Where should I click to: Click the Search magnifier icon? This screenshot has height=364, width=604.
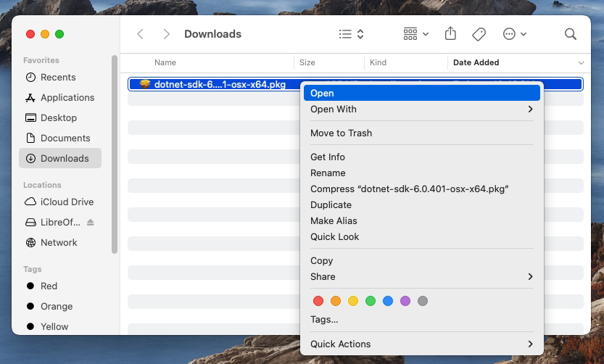click(x=571, y=34)
